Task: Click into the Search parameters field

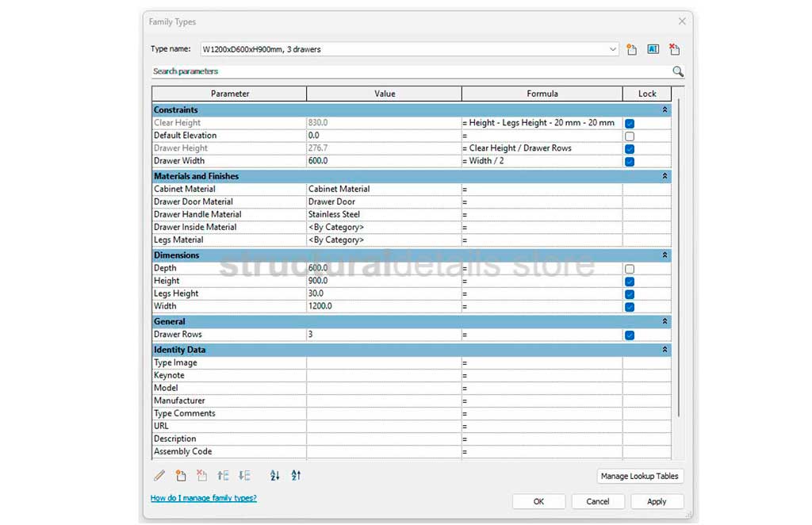Action: tap(408, 71)
